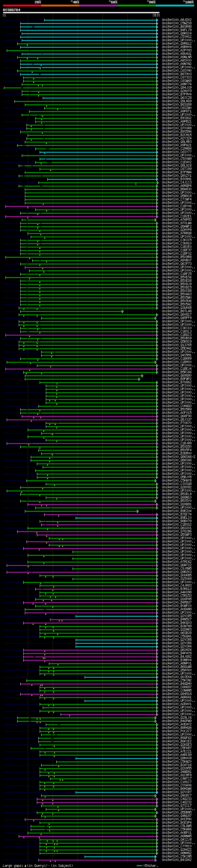The image size is (197, 868).
Task: Click the red 20% identity legend segment
Action: click(x=22, y=6)
